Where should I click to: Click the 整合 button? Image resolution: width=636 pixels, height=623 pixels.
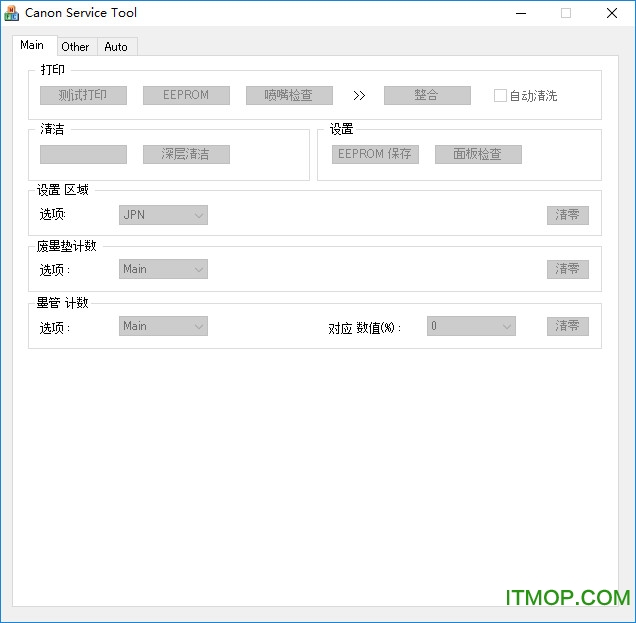tap(427, 95)
